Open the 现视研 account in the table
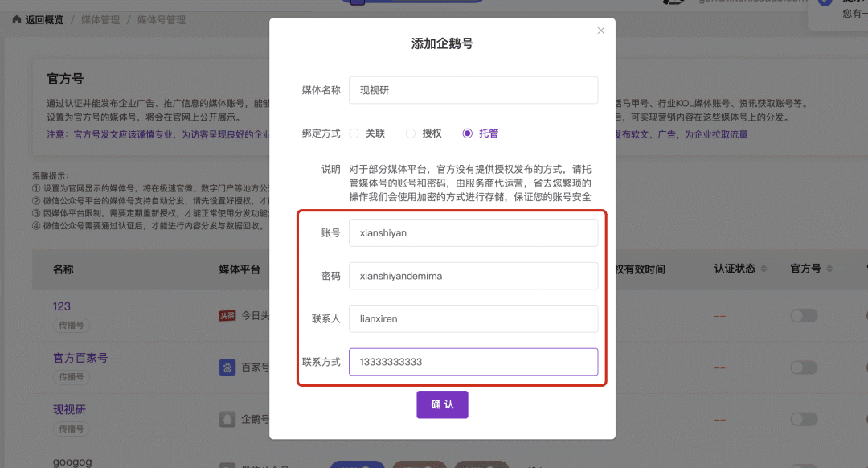The height and width of the screenshot is (468, 868). (69, 409)
